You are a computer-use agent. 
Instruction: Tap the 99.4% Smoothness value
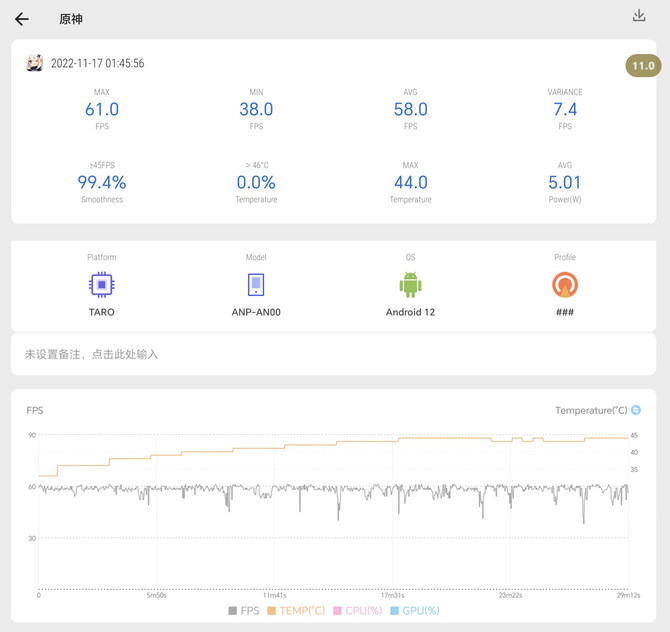102,182
